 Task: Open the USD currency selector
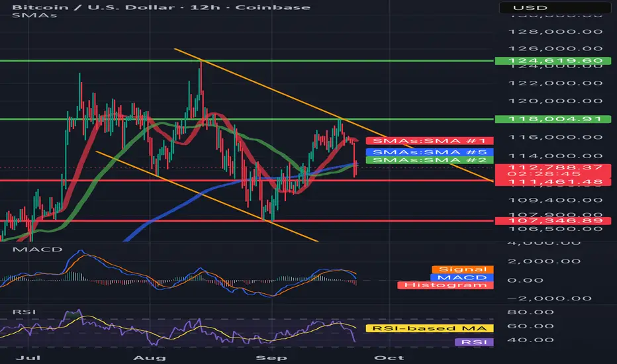(x=555, y=7)
